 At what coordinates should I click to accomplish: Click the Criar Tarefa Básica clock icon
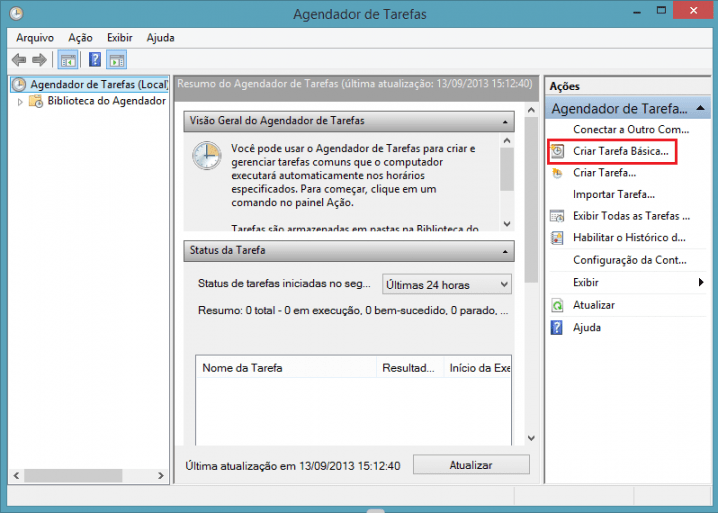(557, 151)
